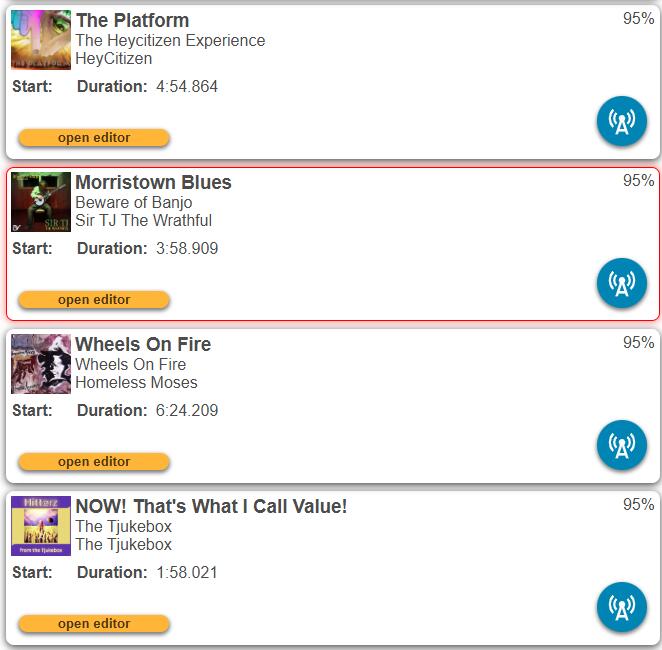Select Morristown Blues banjo cover thumbnail

pos(41,202)
